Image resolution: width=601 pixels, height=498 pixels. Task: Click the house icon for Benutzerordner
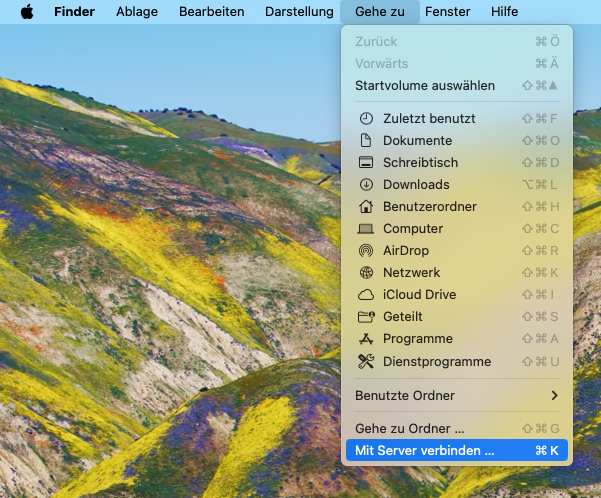click(365, 207)
